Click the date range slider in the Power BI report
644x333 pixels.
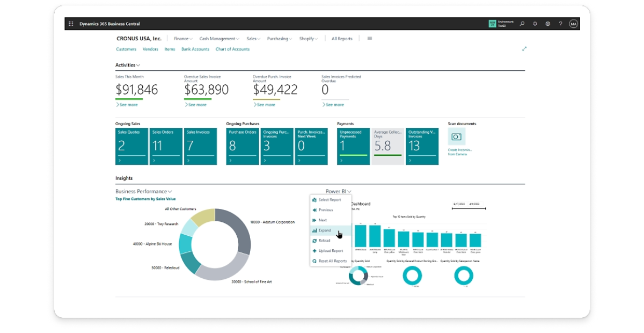point(469,209)
